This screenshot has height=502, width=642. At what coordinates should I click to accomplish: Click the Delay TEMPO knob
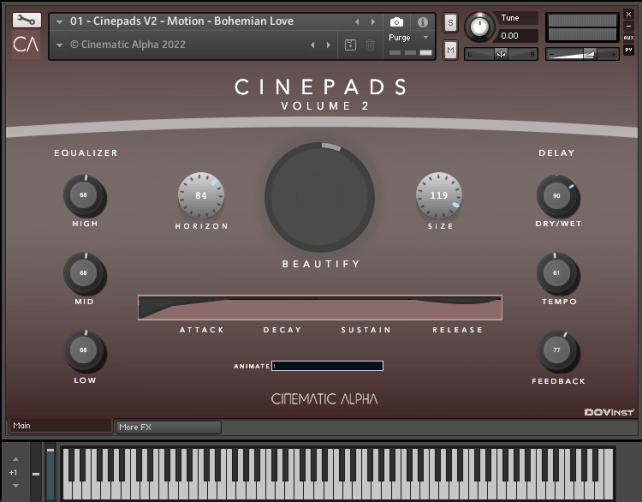(558, 273)
